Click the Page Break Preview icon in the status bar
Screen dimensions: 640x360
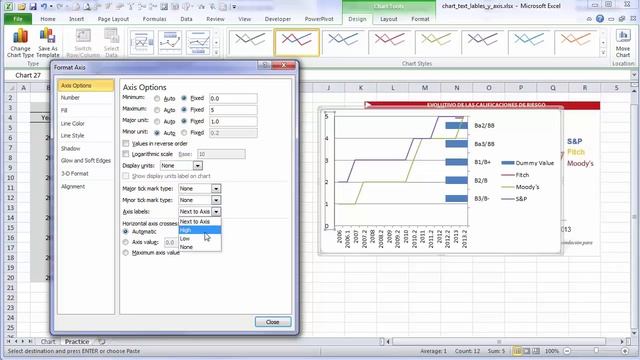pyautogui.click(x=536, y=351)
